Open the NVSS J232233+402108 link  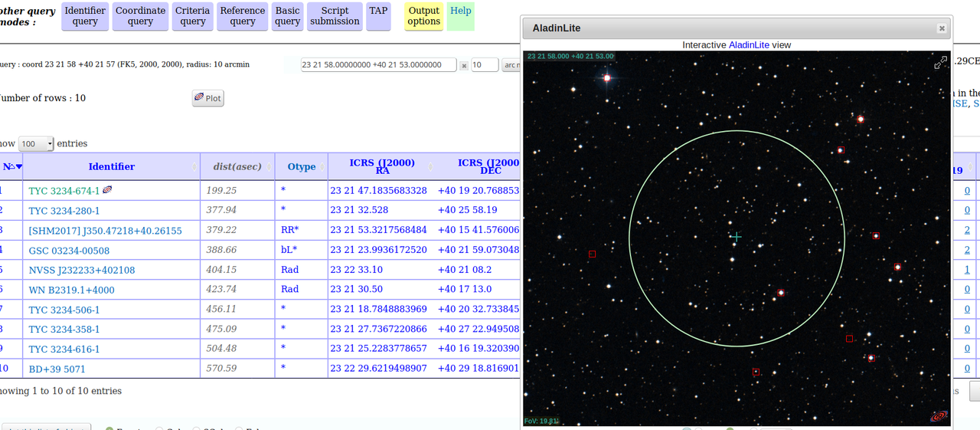82,271
